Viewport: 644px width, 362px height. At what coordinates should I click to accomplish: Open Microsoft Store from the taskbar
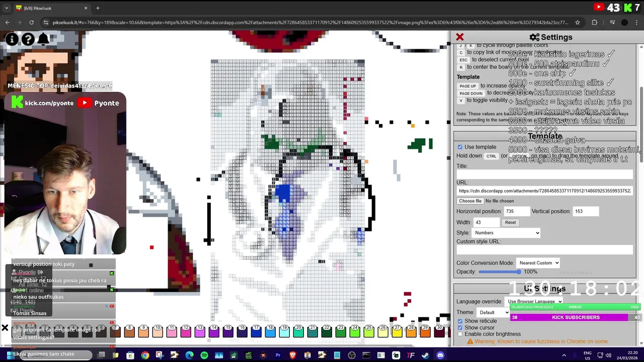point(130,355)
